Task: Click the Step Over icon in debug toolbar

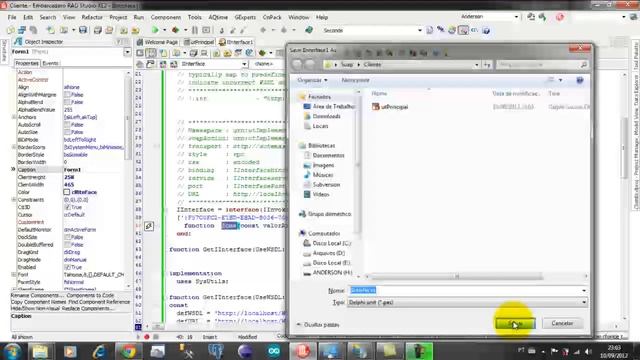Action: tap(233, 30)
